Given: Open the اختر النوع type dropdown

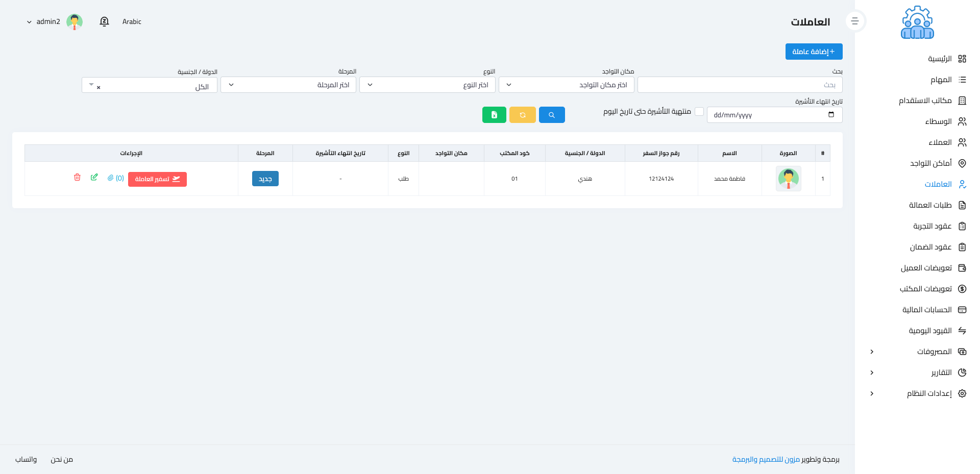Looking at the screenshot, I should point(427,85).
